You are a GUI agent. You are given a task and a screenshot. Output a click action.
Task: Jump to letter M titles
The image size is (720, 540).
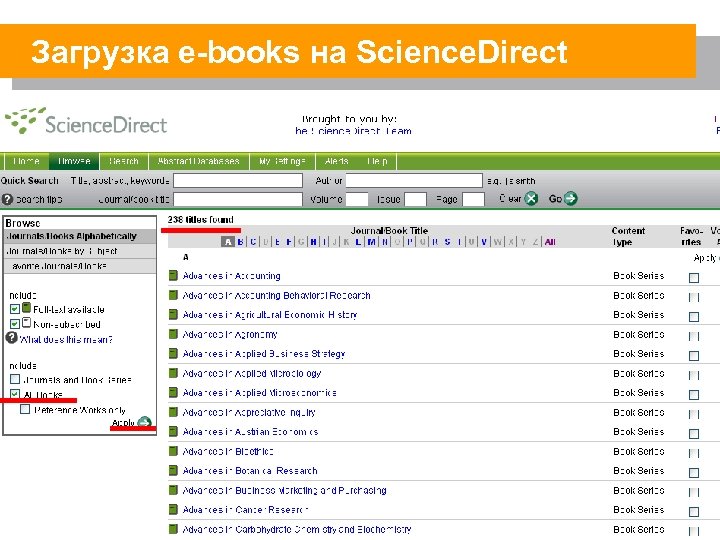coord(371,242)
